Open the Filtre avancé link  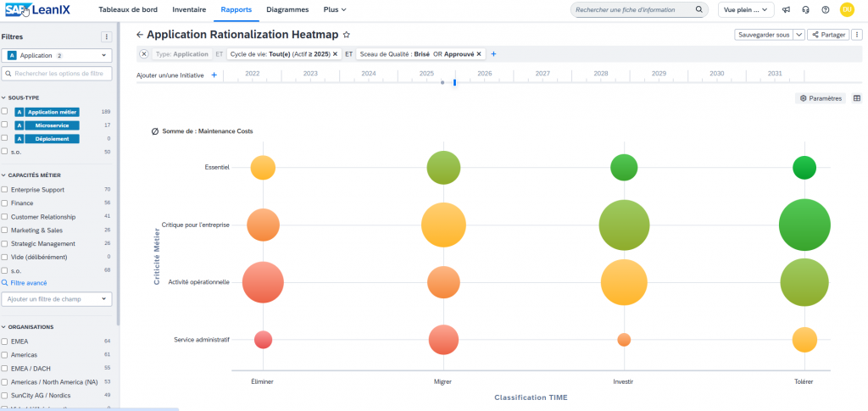point(28,283)
